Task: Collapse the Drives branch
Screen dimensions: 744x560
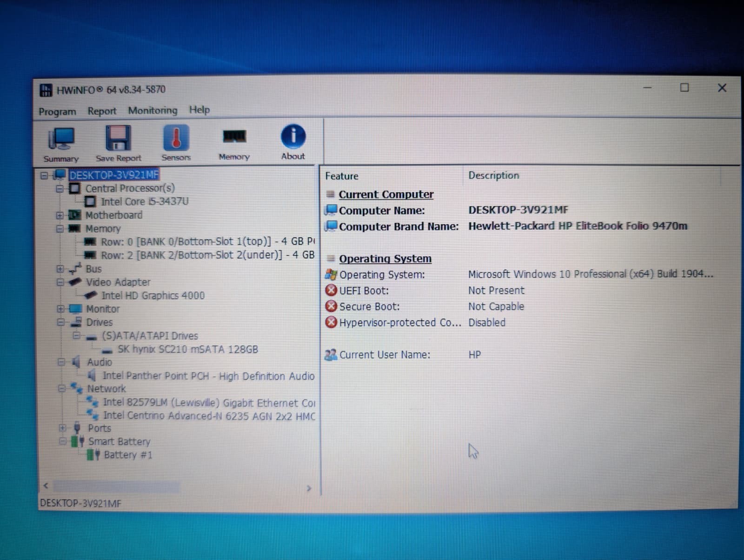Action: (x=60, y=322)
